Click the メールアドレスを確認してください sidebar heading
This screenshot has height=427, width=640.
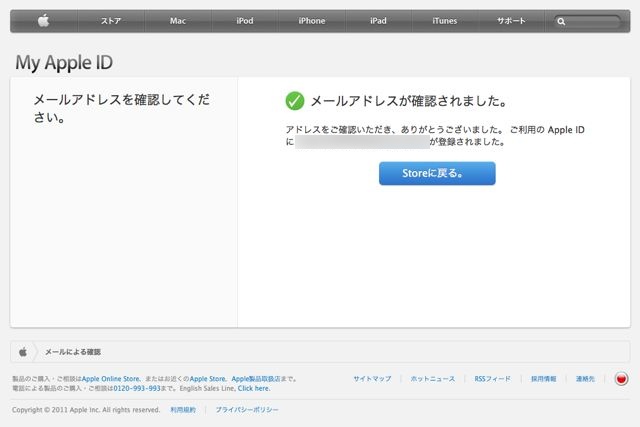(x=121, y=108)
